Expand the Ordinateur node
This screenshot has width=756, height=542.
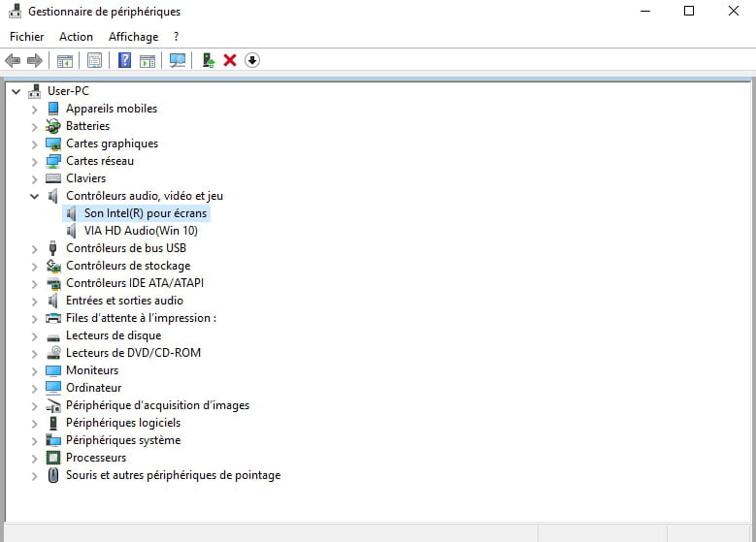point(35,388)
